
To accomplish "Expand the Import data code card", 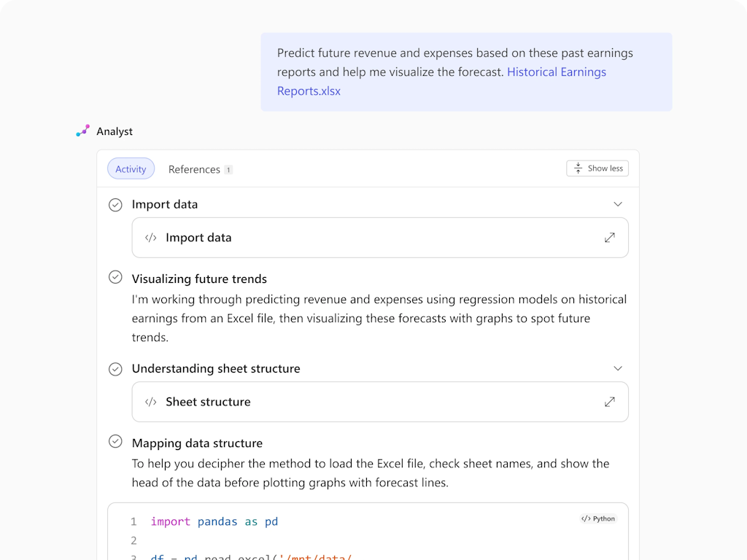I will coord(610,238).
